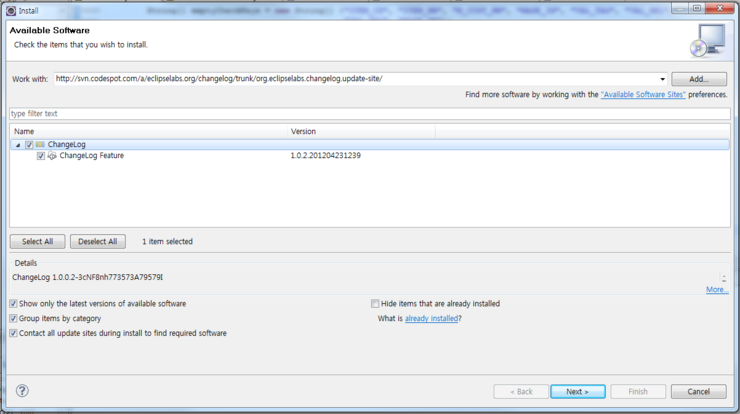Viewport: 740px width, 414px height.
Task: Select the ChangeLog category row
Action: click(370, 144)
